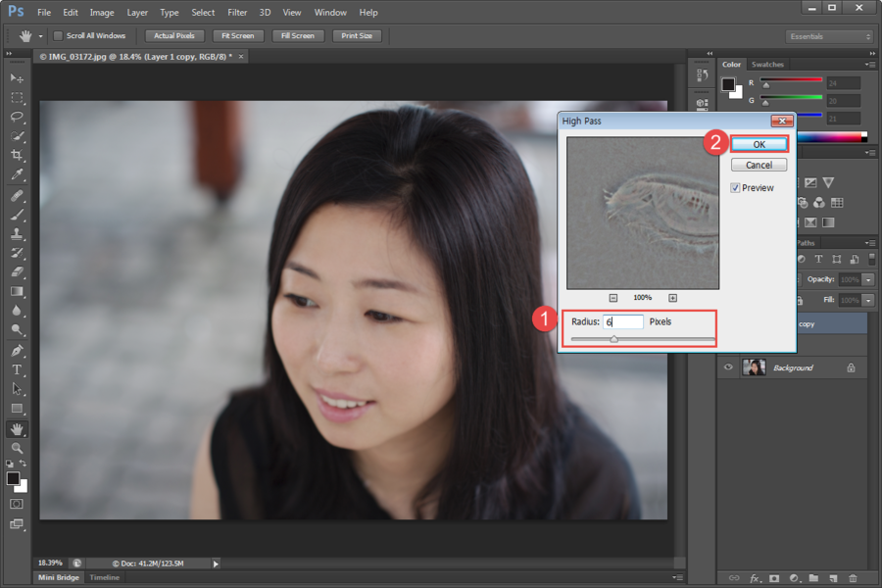Image resolution: width=882 pixels, height=588 pixels.
Task: Click the foreground color swatch in toolbox
Action: [x=13, y=479]
